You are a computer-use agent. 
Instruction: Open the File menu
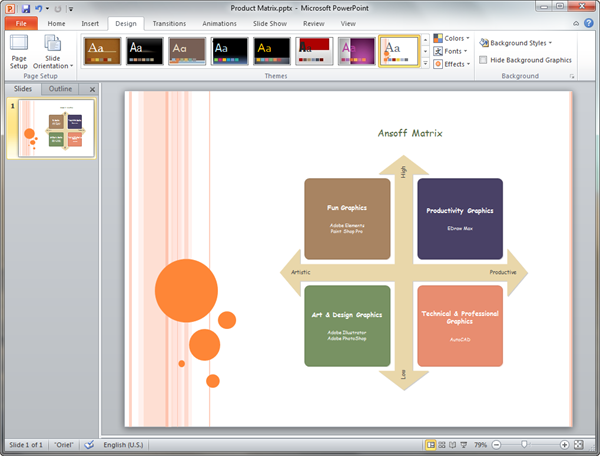pyautogui.click(x=20, y=22)
